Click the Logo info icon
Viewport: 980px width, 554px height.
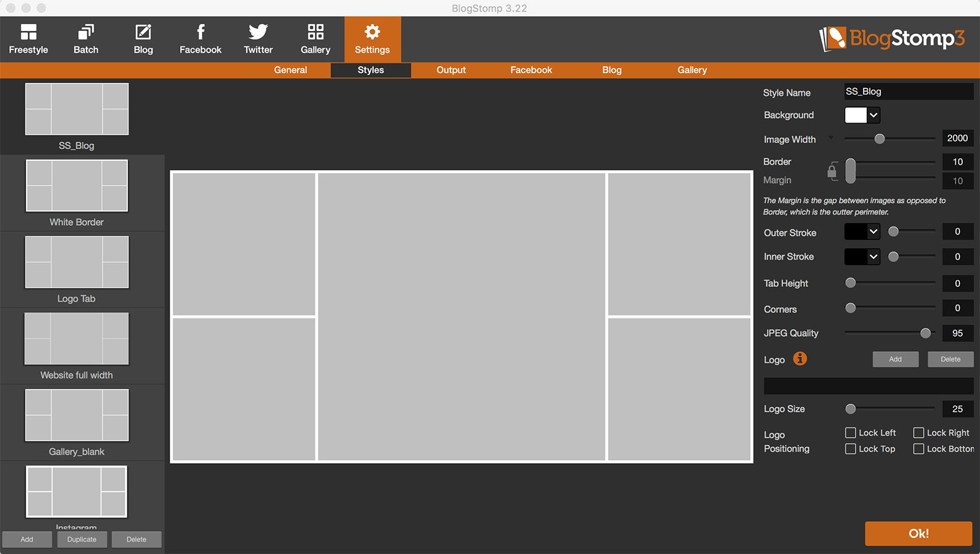(800, 359)
